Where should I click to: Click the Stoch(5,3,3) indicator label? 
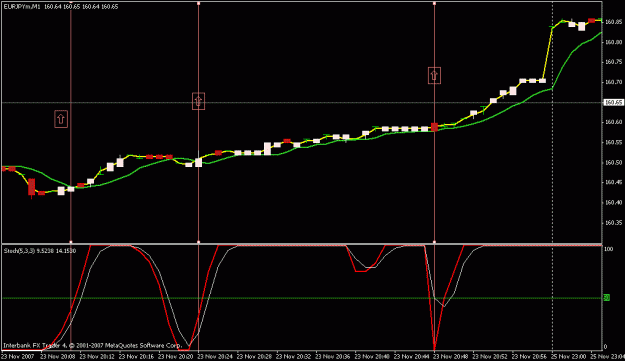[x=20, y=251]
